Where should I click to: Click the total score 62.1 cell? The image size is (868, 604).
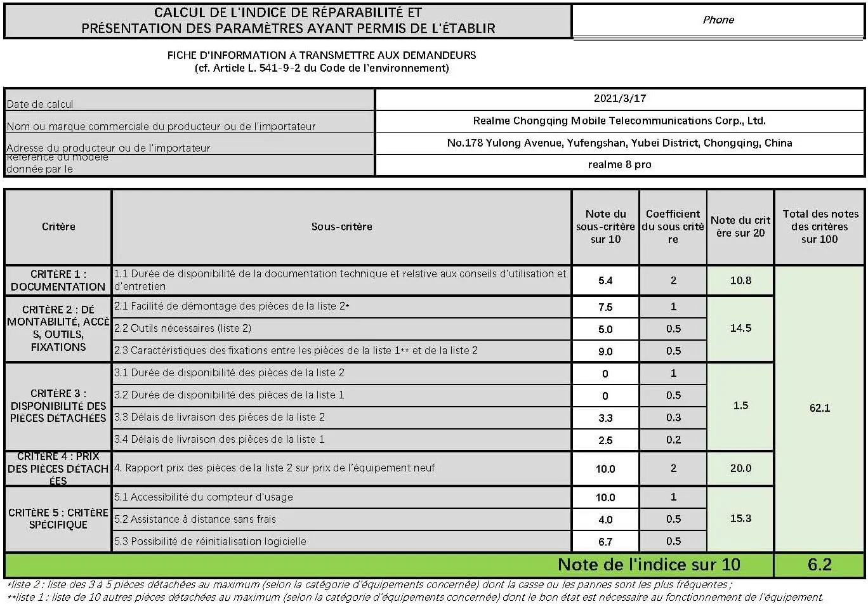[x=819, y=408]
